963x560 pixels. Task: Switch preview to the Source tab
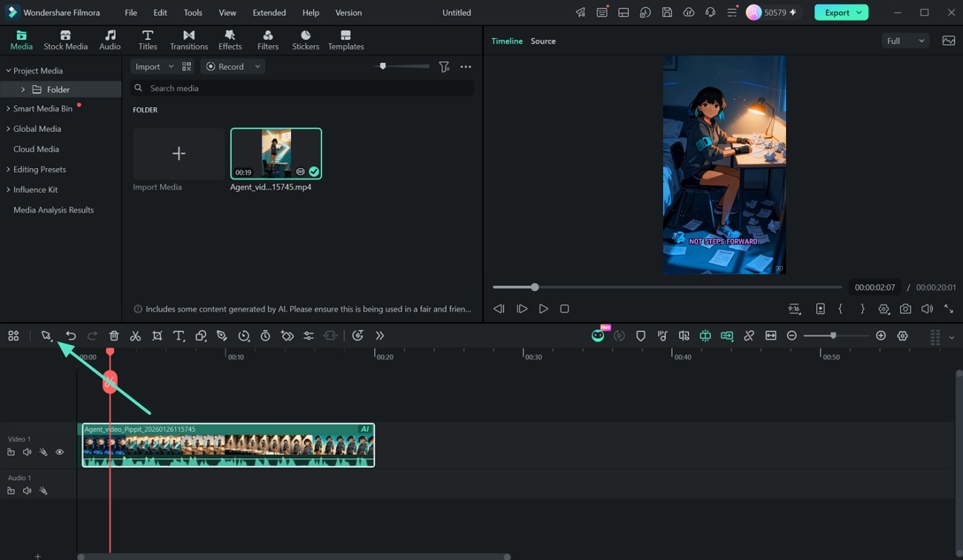click(x=543, y=41)
